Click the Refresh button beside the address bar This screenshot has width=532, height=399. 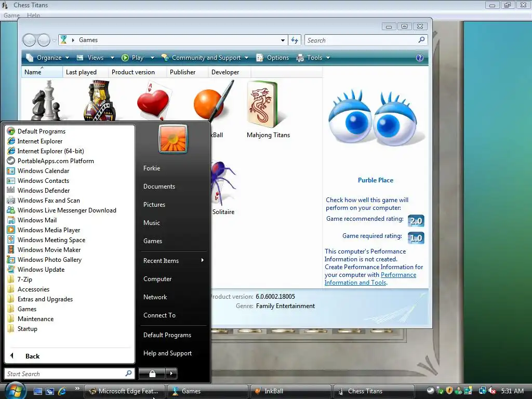pos(295,40)
